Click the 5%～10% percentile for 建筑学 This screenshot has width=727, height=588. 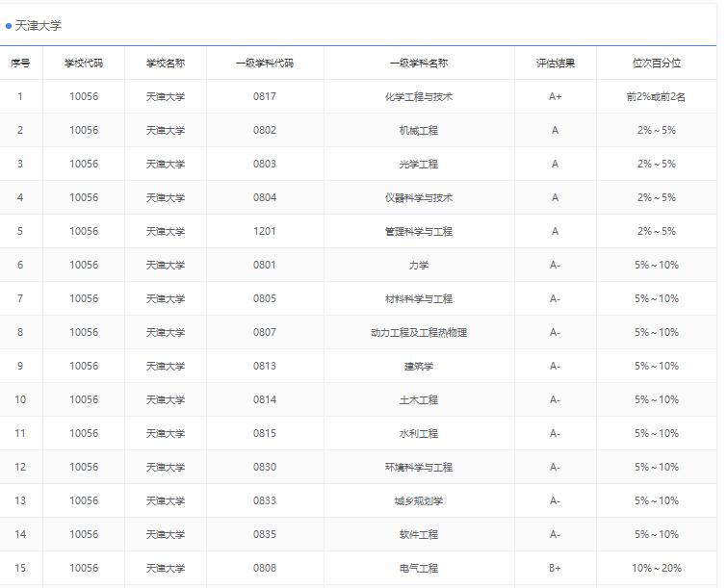click(x=657, y=366)
